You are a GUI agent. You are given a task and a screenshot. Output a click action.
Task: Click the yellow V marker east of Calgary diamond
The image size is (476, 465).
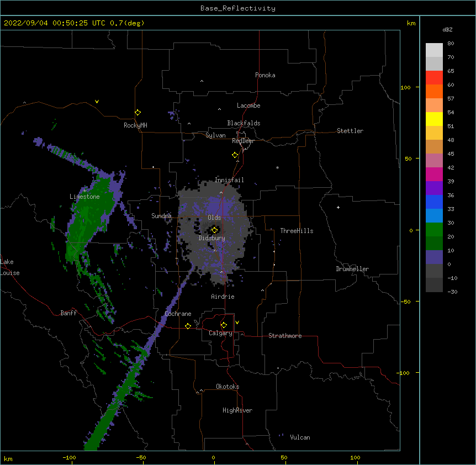coord(237,323)
